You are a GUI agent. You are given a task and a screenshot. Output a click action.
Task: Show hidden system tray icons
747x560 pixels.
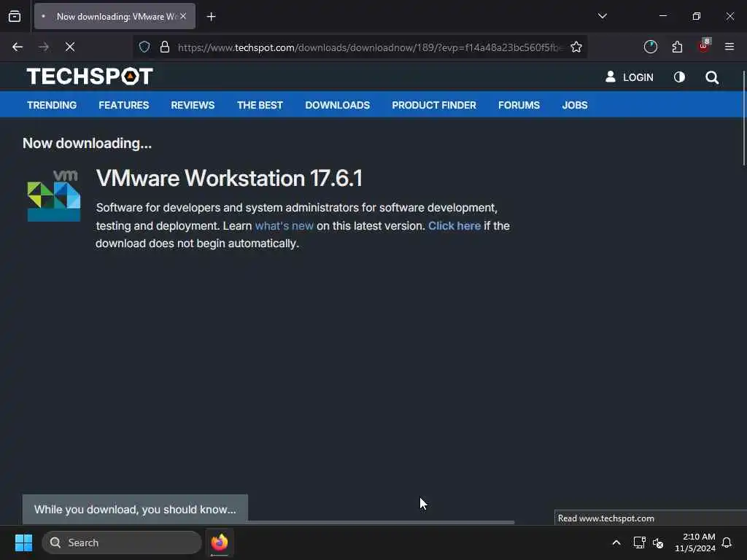(x=616, y=542)
